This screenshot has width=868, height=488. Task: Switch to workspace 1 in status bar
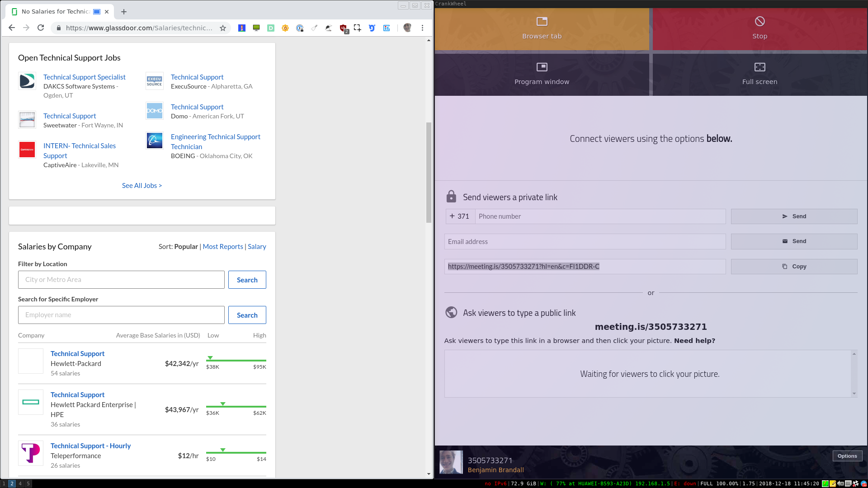coord(4,483)
